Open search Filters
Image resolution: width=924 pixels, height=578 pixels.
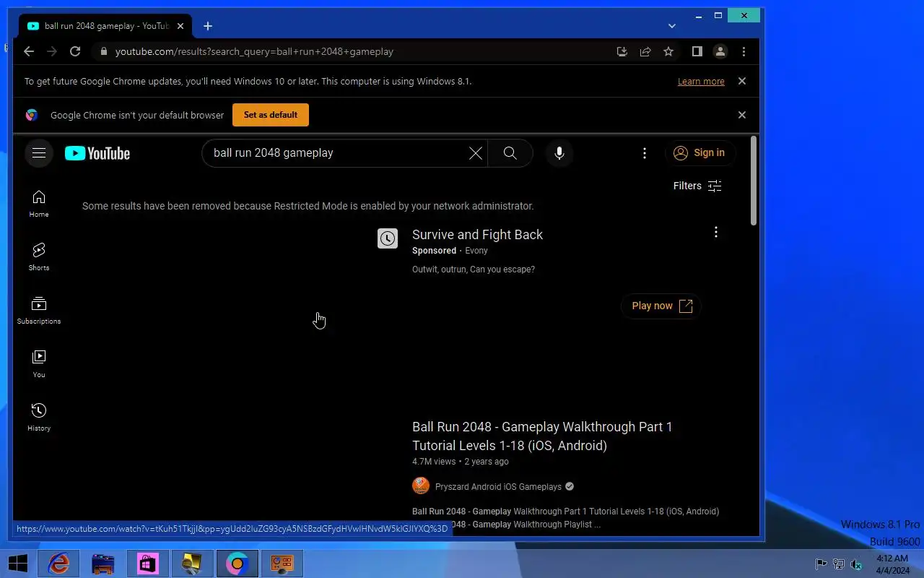697,186
